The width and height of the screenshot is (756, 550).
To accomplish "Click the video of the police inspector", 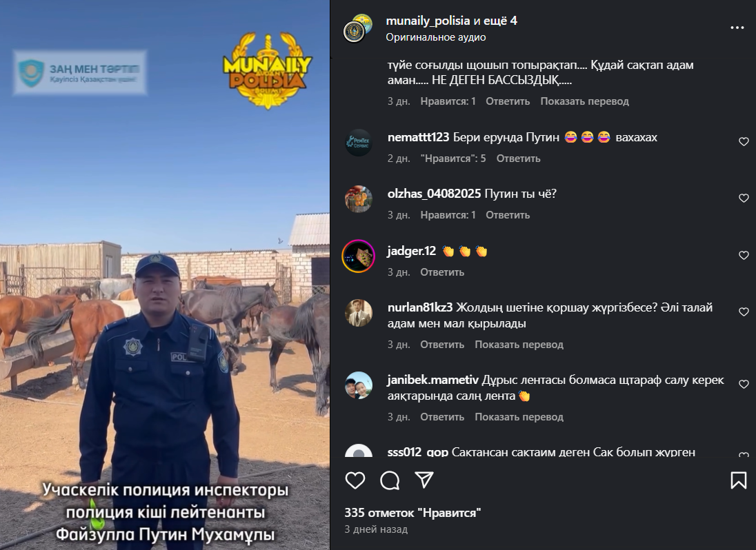I will tap(165, 275).
